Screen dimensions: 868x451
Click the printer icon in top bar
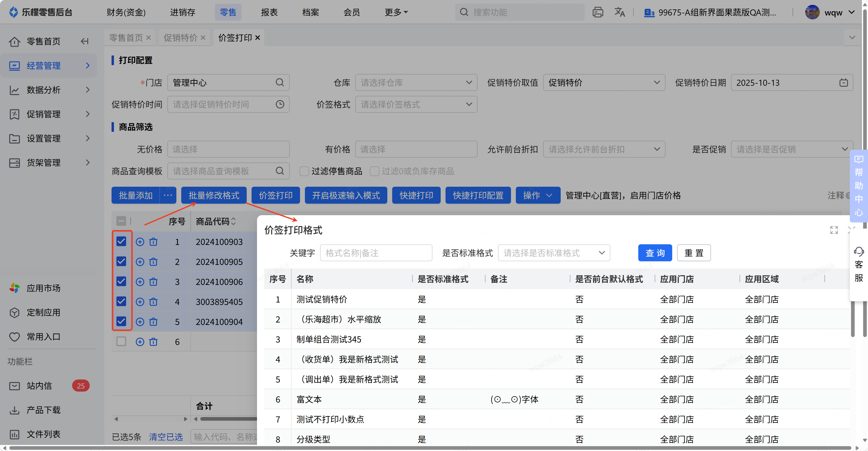[x=597, y=12]
